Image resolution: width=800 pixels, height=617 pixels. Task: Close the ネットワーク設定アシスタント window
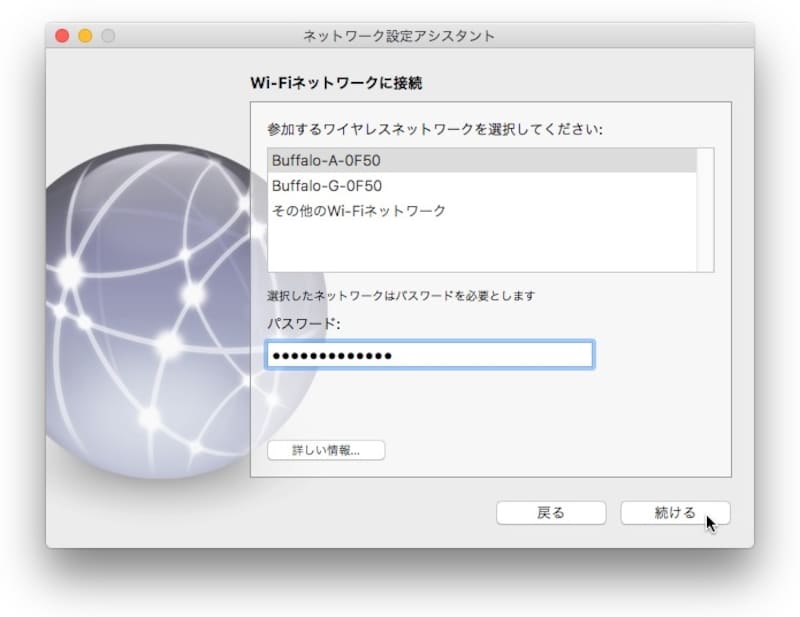[x=64, y=33]
